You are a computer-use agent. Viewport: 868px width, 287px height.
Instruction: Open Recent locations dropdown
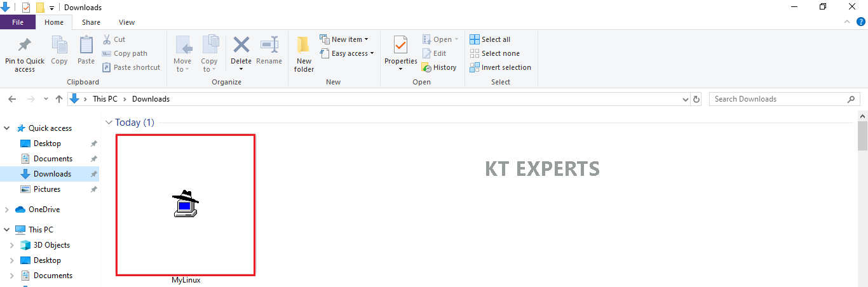tap(46, 99)
